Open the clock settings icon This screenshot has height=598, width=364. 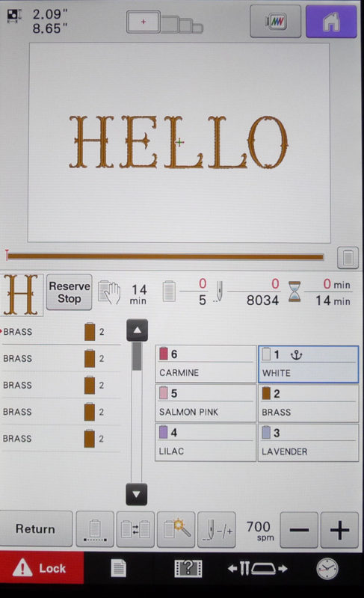point(327,569)
